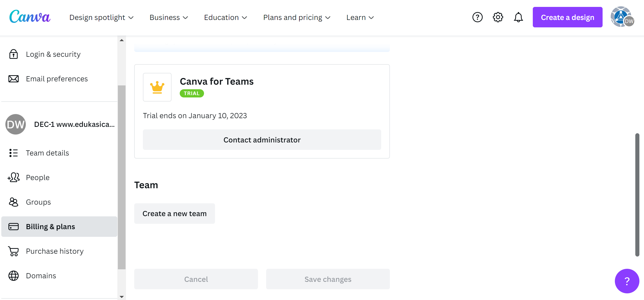This screenshot has height=300, width=644.
Task: Click the Save changes button
Action: tap(328, 279)
